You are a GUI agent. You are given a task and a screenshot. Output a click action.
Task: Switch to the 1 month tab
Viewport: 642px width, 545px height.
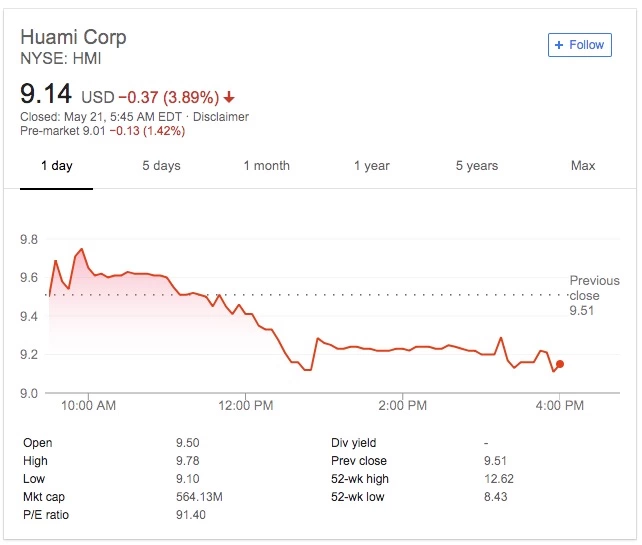coord(266,166)
